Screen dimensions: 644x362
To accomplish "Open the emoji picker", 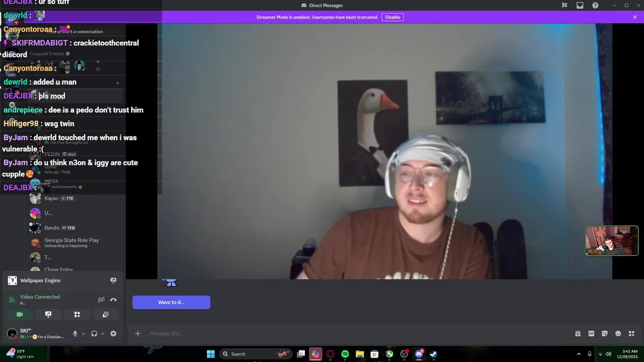I will tap(618, 333).
